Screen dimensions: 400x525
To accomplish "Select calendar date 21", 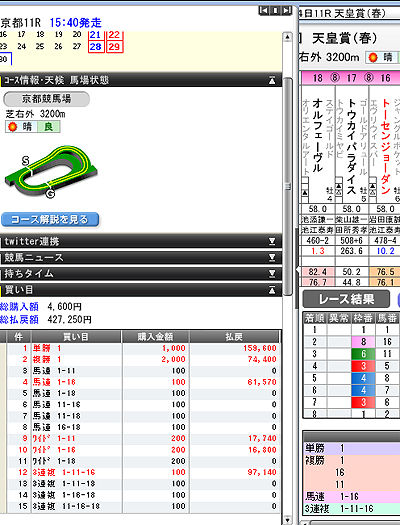I will tap(96, 35).
